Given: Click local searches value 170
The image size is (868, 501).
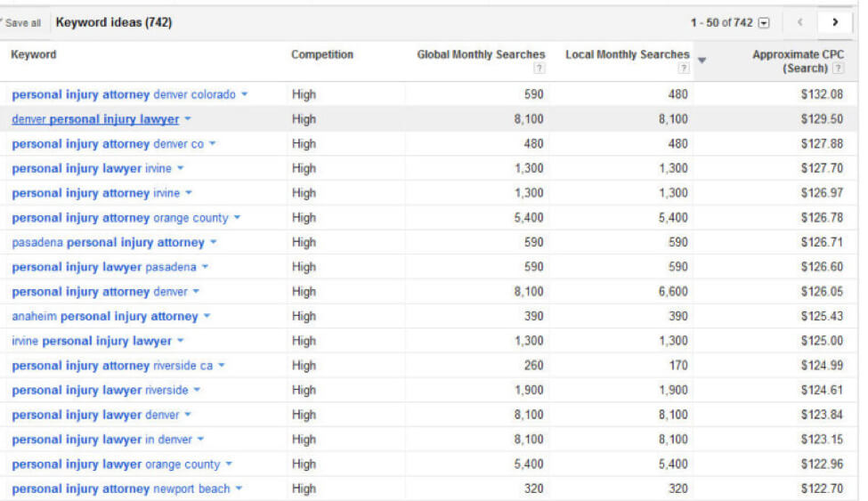Looking at the screenshot, I should click(x=678, y=366).
